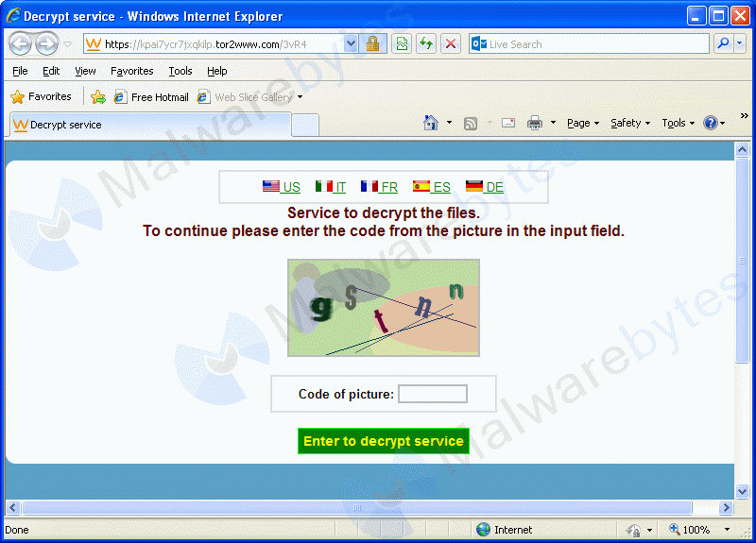Click the browser Back arrow button
This screenshot has width=756, height=543.
click(20, 43)
